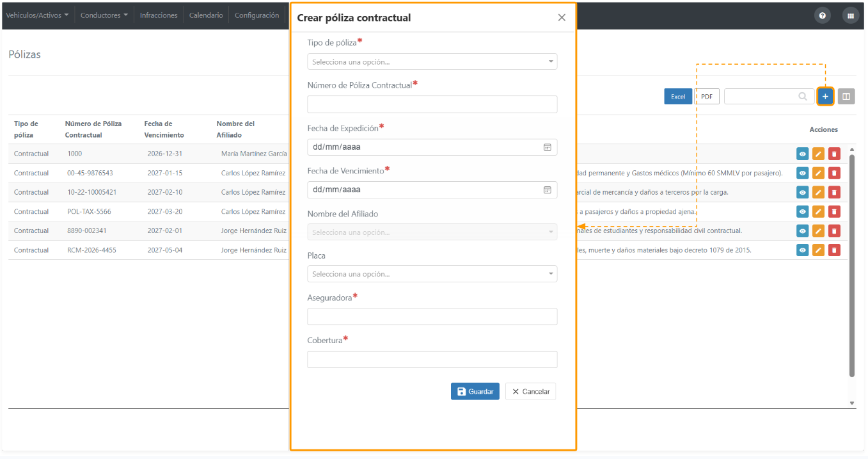This screenshot has height=459, width=868.
Task: Delete policy number 1000
Action: coord(834,154)
